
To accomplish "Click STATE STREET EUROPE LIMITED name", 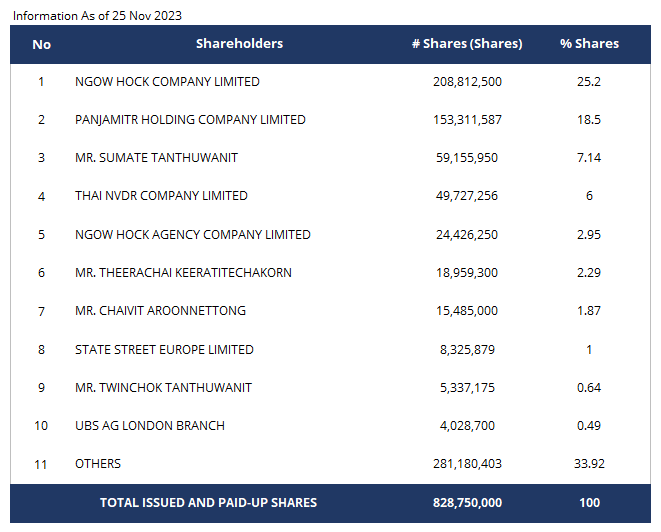I will [164, 350].
